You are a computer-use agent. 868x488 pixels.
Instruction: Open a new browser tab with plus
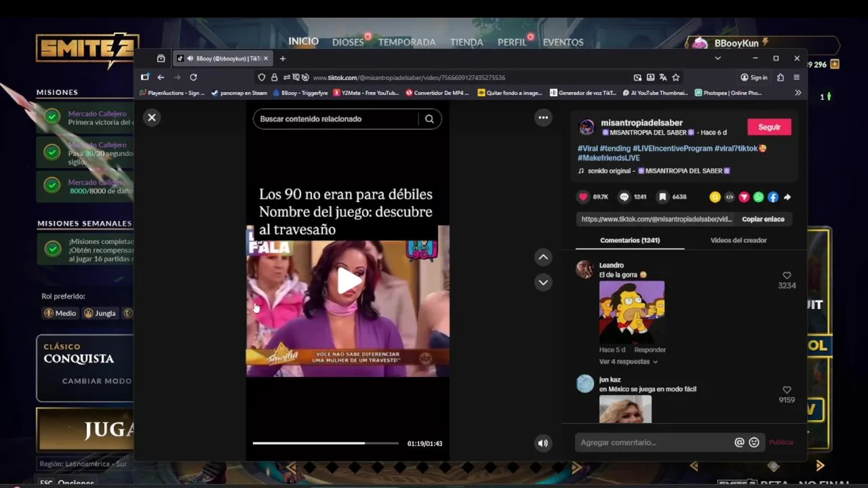coord(283,58)
